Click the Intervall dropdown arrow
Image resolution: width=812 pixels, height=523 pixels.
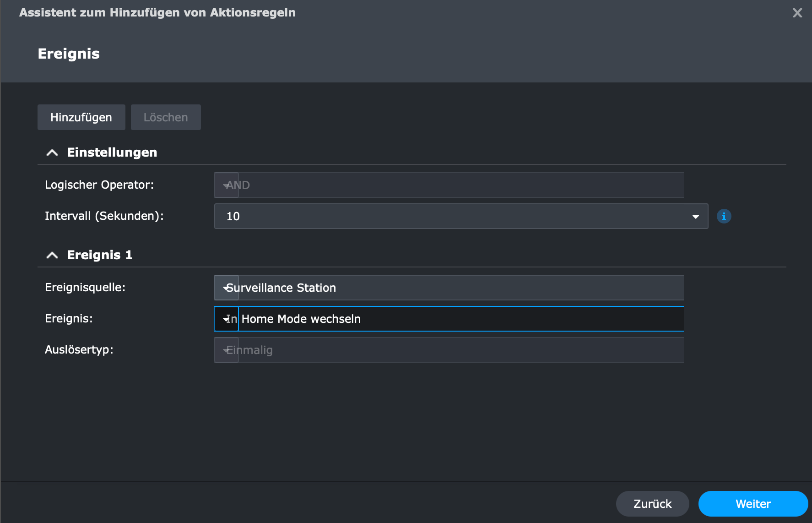click(x=695, y=217)
